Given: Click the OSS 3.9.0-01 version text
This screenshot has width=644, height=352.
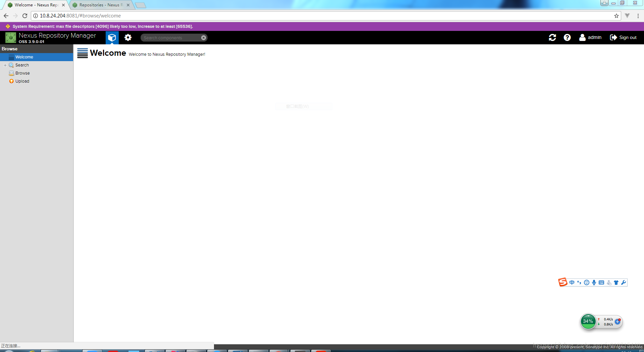Looking at the screenshot, I should 32,42.
